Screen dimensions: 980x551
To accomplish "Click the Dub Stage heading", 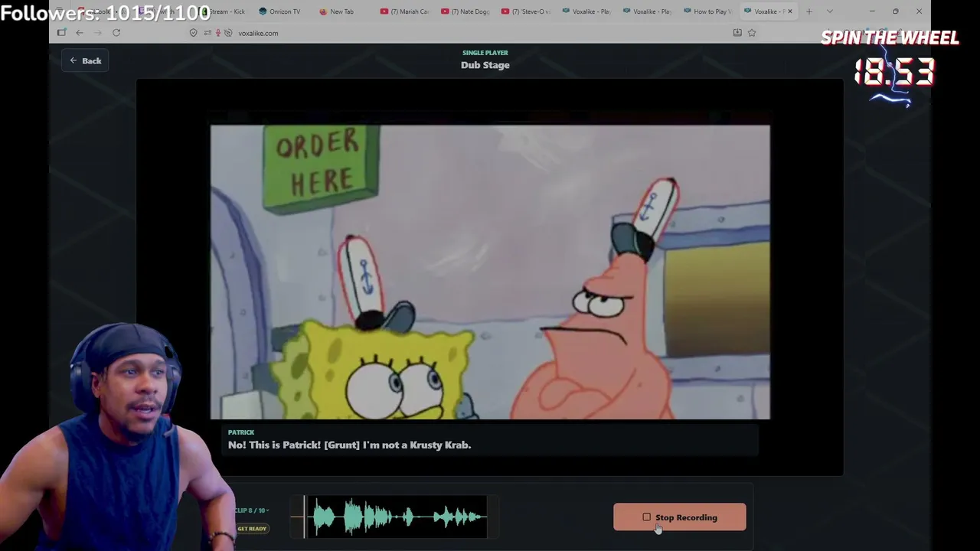I will coord(485,65).
